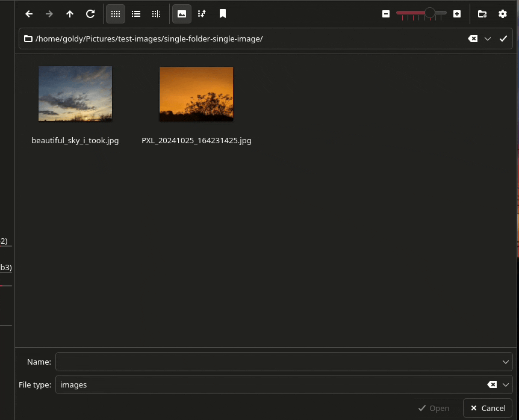
Task: Switch to icon view mode
Action: tap(116, 14)
